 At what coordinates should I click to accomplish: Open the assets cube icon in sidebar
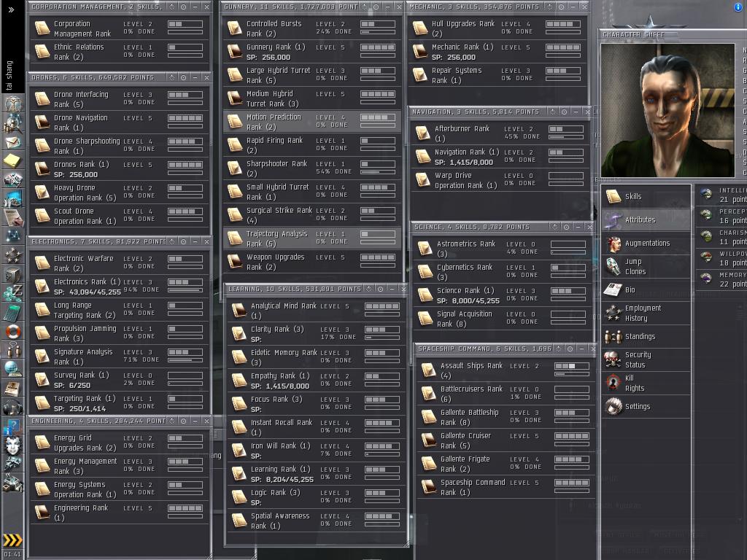[13, 274]
